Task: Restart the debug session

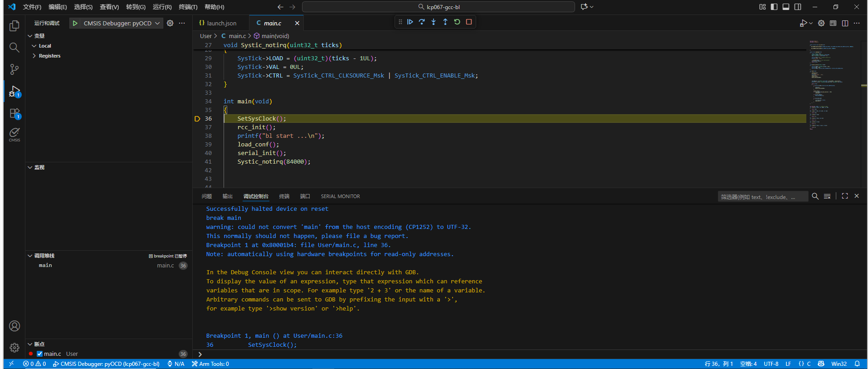Action: [x=457, y=22]
